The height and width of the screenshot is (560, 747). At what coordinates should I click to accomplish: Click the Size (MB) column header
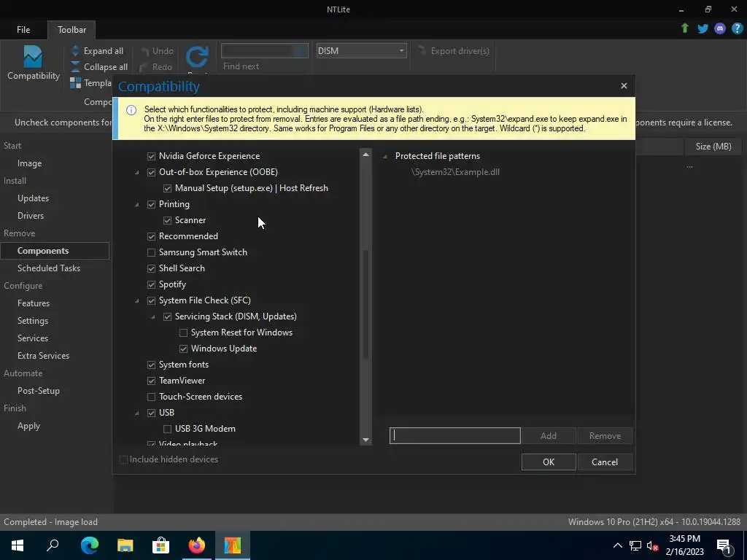pos(713,147)
